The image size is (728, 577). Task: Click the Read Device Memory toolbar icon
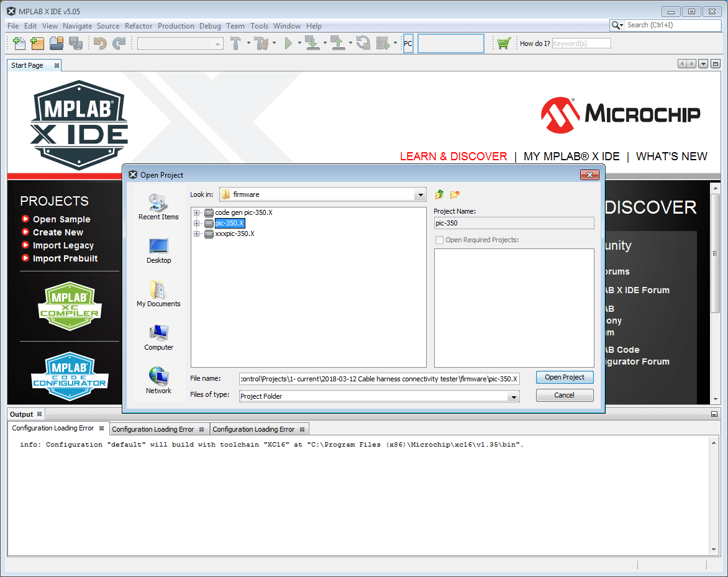point(336,43)
